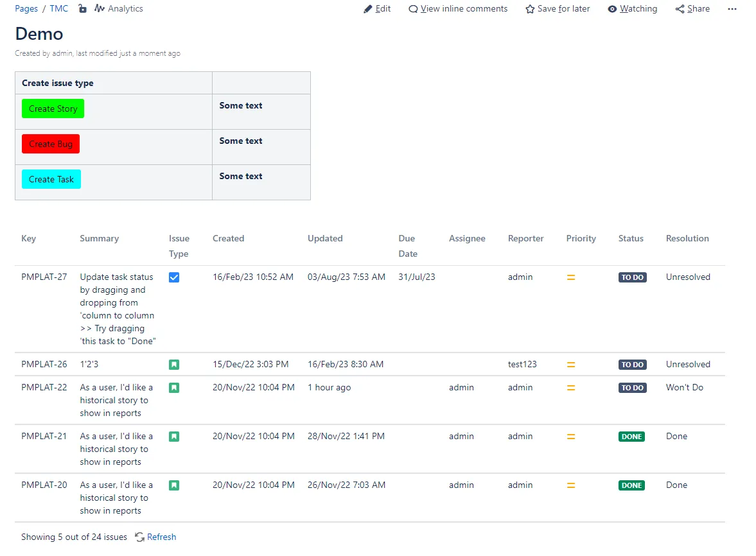This screenshot has width=756, height=556.
Task: Open issue PMPLAT-21
Action: pyautogui.click(x=44, y=436)
